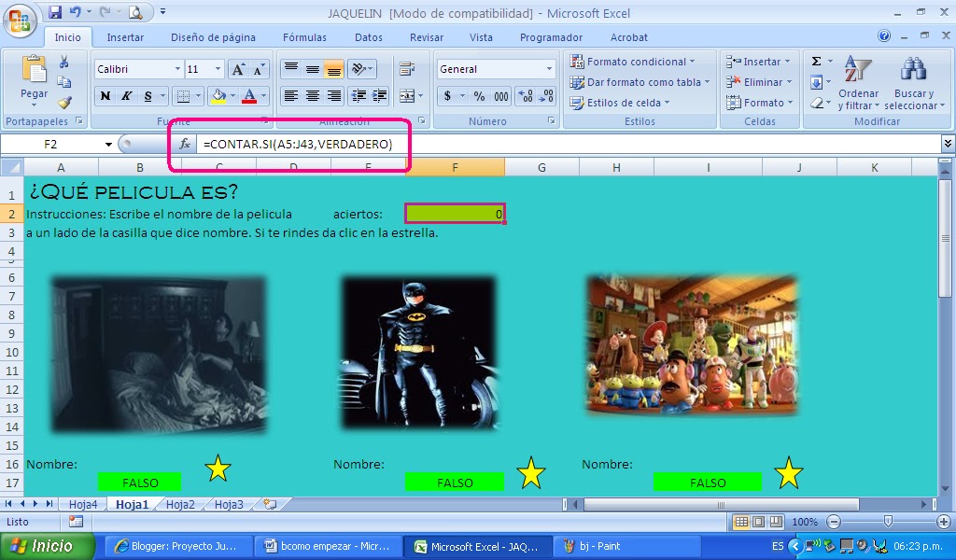Image resolution: width=956 pixels, height=560 pixels.
Task: Select the Toy Story picture
Action: [x=692, y=345]
